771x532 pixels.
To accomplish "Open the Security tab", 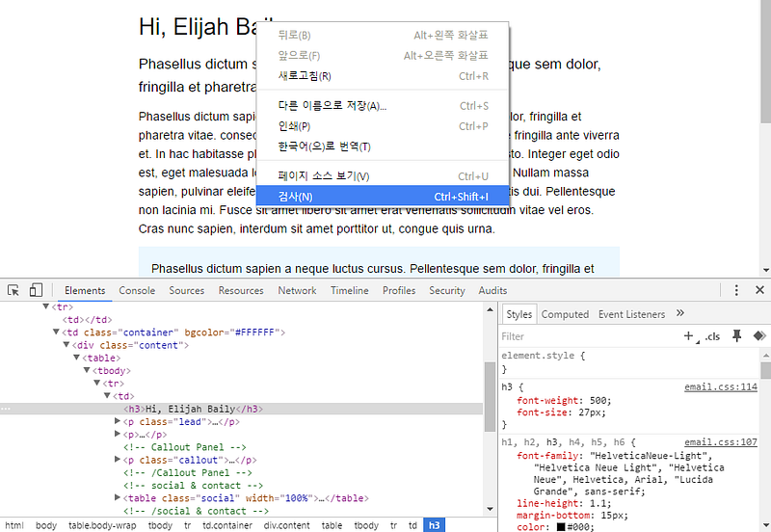I will tap(447, 291).
